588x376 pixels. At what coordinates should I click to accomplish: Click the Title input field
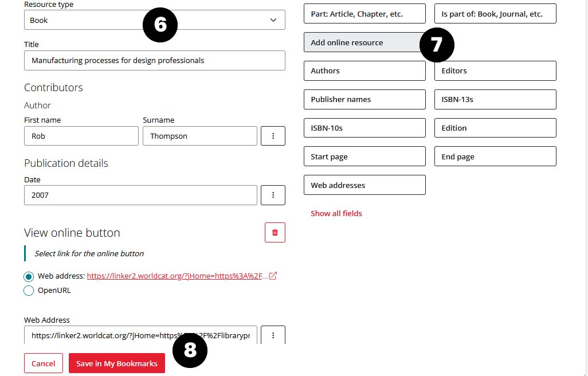154,60
